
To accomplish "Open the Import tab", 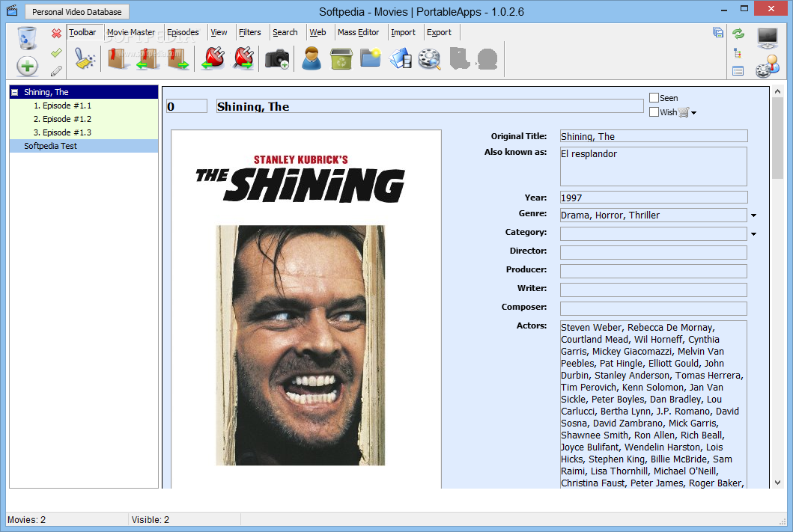I will [x=403, y=32].
